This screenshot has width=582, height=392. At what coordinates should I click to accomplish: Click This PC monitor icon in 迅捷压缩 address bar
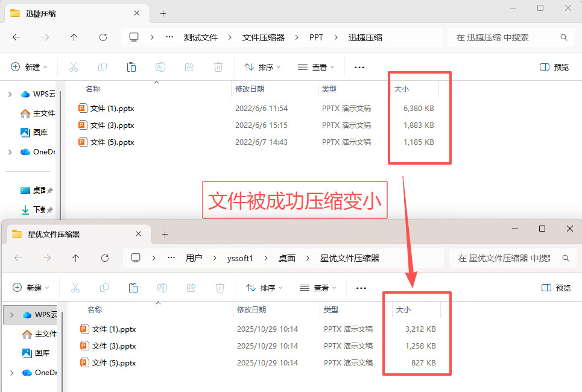tap(134, 37)
